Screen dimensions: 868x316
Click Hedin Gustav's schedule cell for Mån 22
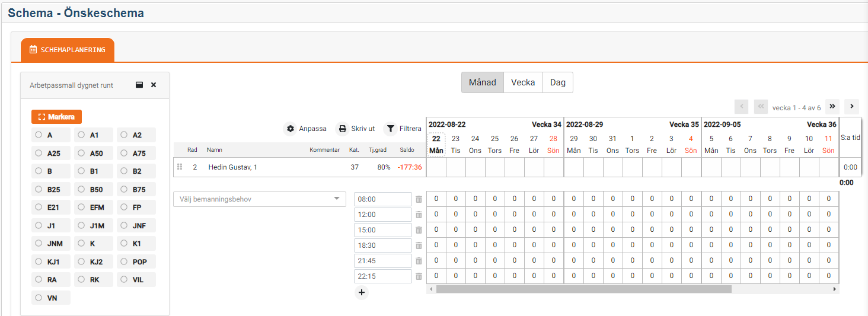pos(436,167)
